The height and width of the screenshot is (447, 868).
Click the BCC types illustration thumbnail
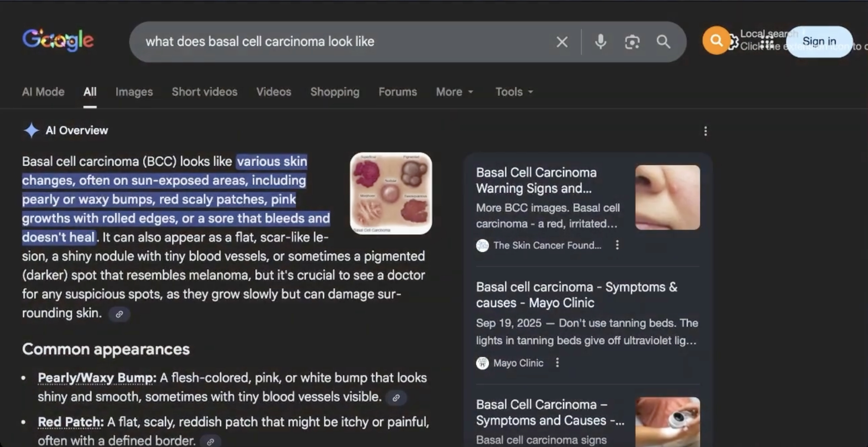click(x=391, y=193)
